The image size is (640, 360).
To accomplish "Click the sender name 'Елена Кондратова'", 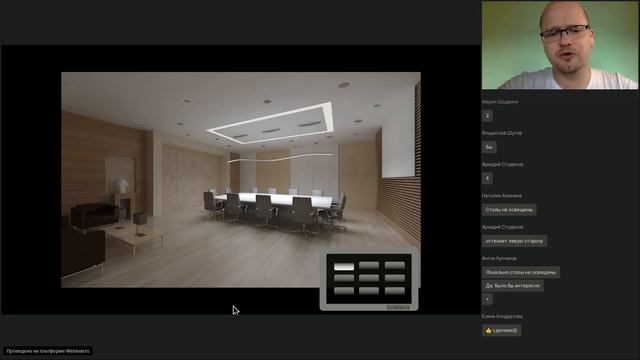I will [502, 316].
